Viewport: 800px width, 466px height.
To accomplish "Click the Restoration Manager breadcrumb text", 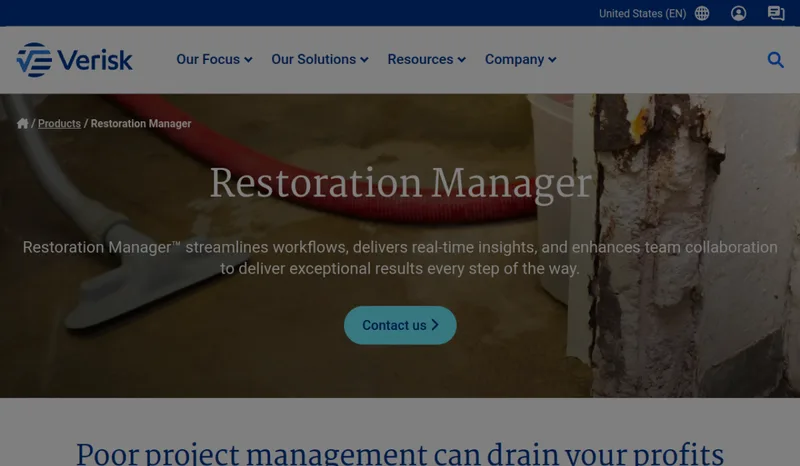I will (141, 124).
